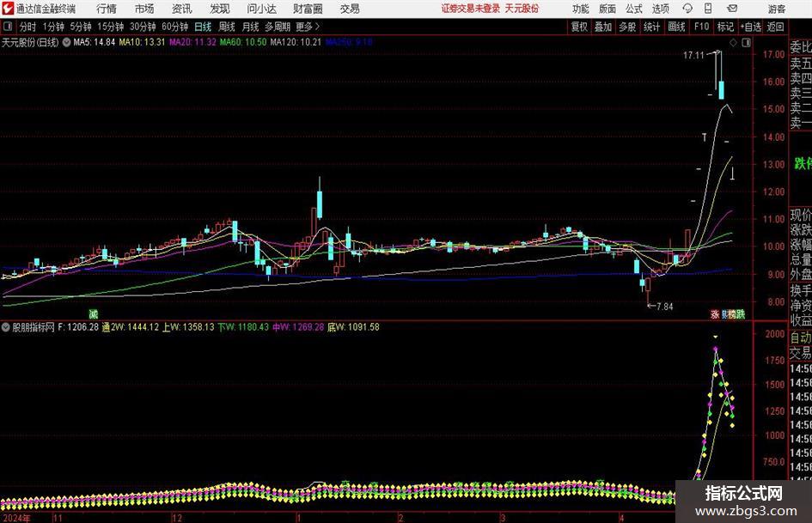Viewport: 812px width, 523px height.
Task: Click the MA120: 10.21 label
Action: [296, 42]
